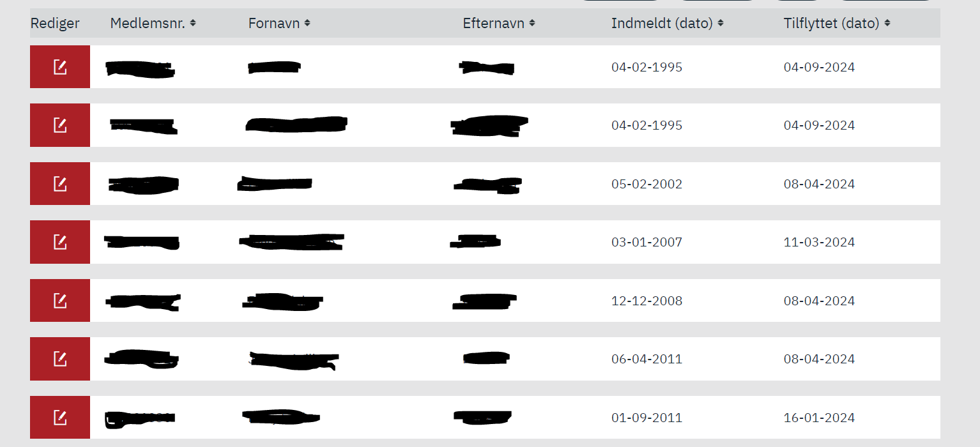980x447 pixels.
Task: Click the Fornavn header label
Action: point(274,24)
